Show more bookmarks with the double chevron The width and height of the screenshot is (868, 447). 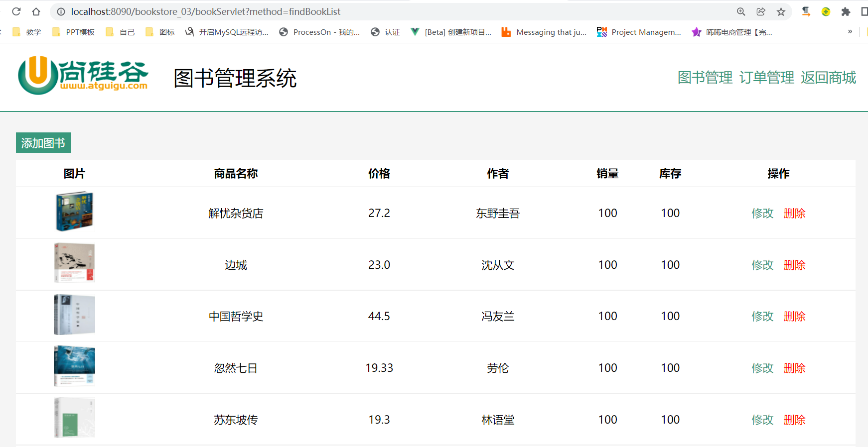(x=850, y=31)
